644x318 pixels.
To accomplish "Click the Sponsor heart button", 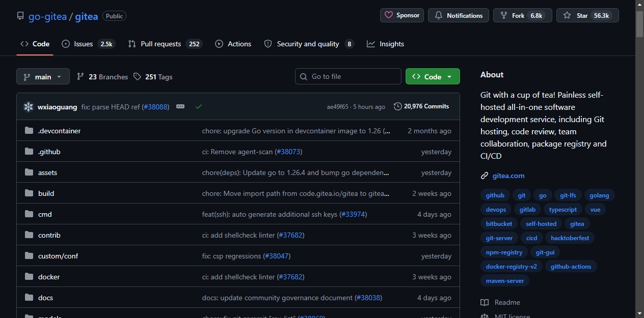I will point(402,15).
